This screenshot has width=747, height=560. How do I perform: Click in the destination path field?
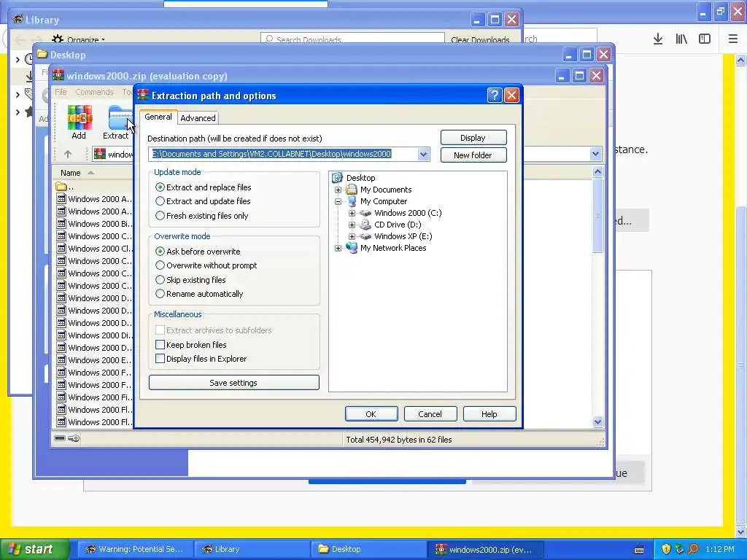click(x=283, y=155)
